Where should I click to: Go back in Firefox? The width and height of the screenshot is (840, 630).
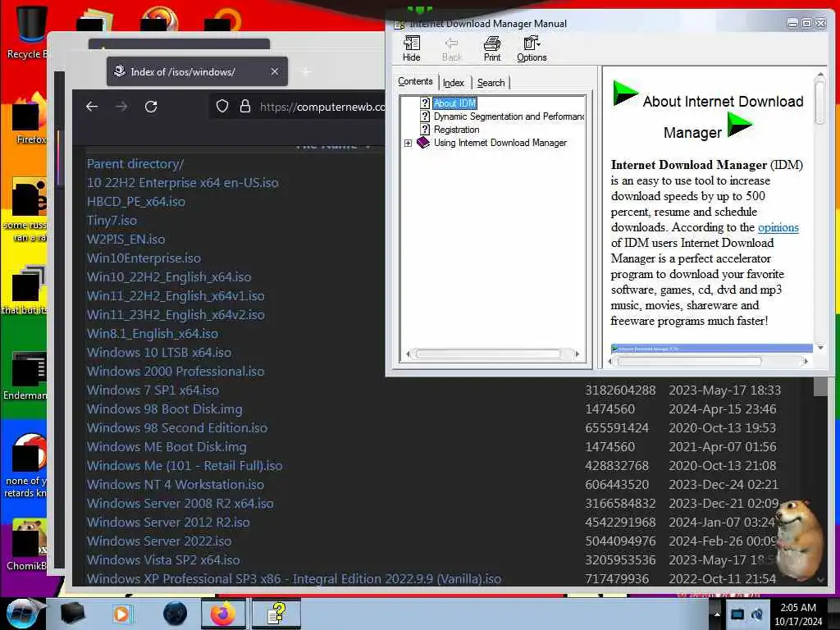click(x=92, y=107)
